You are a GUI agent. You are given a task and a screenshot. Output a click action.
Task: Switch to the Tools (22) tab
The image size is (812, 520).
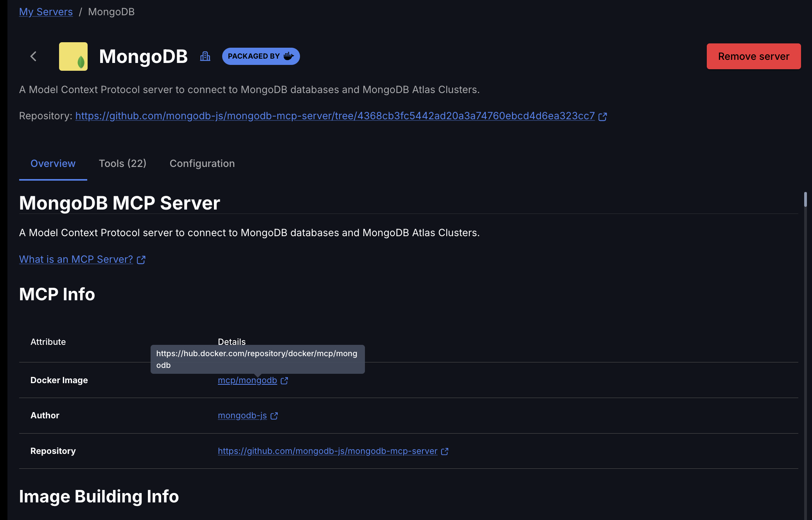tap(122, 163)
